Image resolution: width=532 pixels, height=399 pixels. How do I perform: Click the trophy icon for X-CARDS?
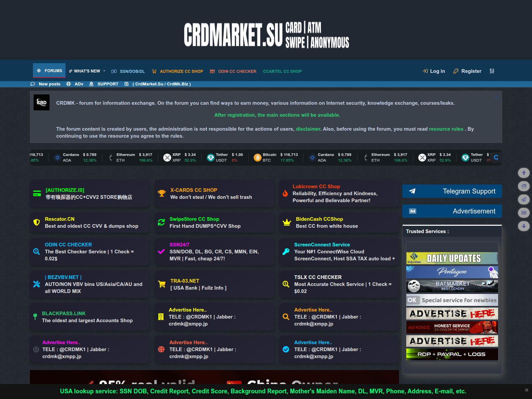(162, 194)
